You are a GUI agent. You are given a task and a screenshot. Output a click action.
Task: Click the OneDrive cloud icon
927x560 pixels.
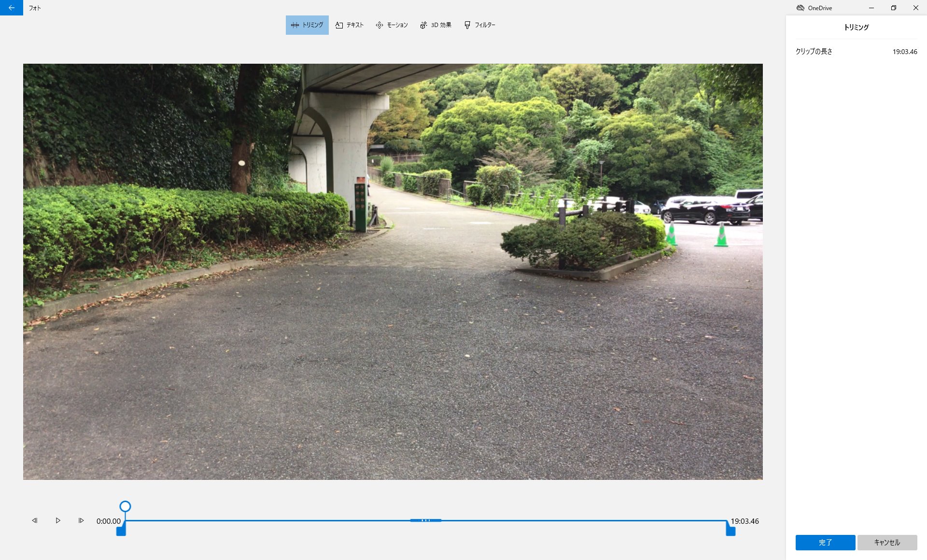800,8
